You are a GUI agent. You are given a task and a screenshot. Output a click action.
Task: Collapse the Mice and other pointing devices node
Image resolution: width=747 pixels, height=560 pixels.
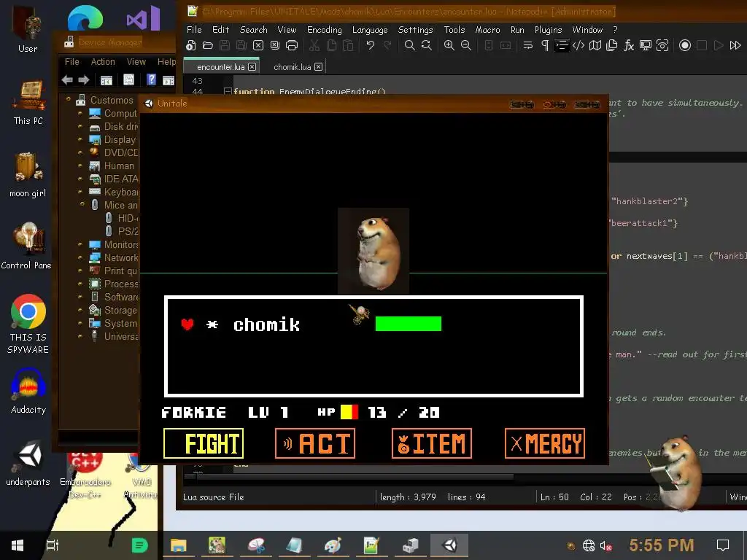pos(82,204)
